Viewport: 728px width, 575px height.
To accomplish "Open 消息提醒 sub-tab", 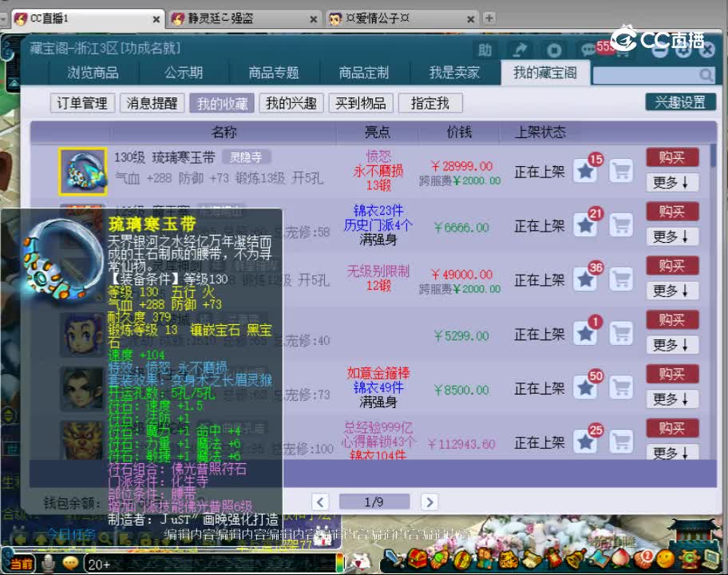I will (152, 103).
